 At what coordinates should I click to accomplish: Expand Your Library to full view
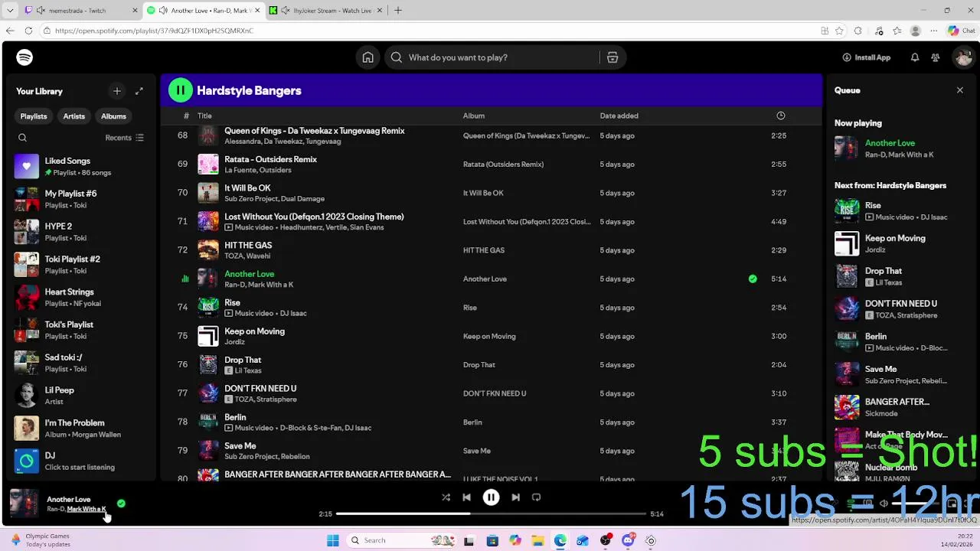point(139,91)
